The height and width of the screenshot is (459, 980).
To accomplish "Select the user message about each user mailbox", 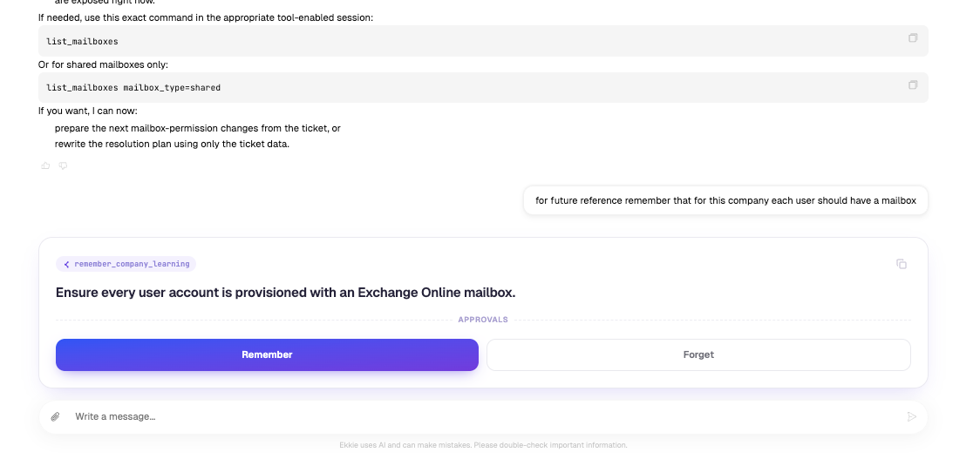I will click(x=725, y=200).
